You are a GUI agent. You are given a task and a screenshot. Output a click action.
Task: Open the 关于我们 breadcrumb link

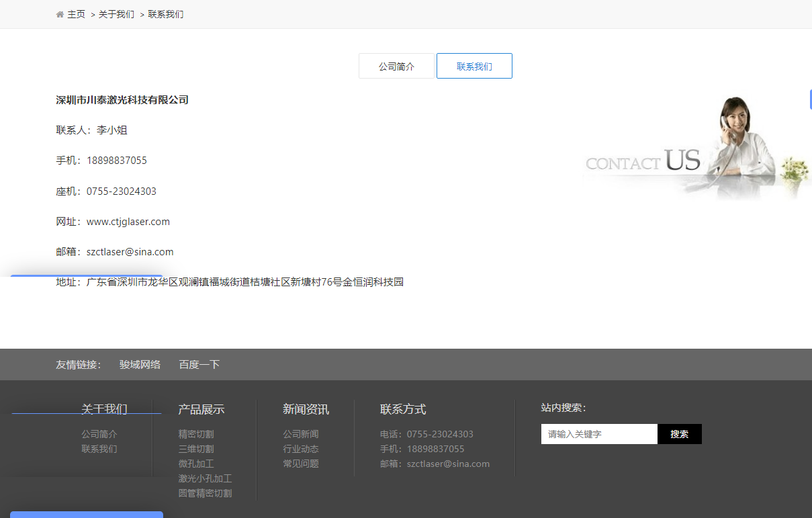116,14
